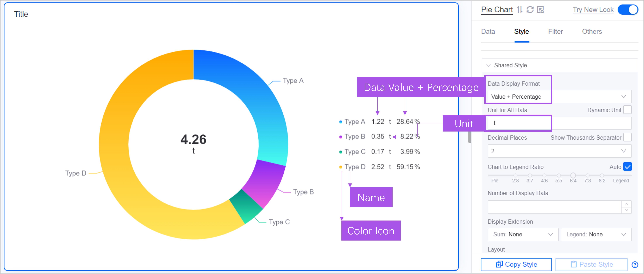
Task: Open the Data Display Format dropdown
Action: click(x=560, y=96)
